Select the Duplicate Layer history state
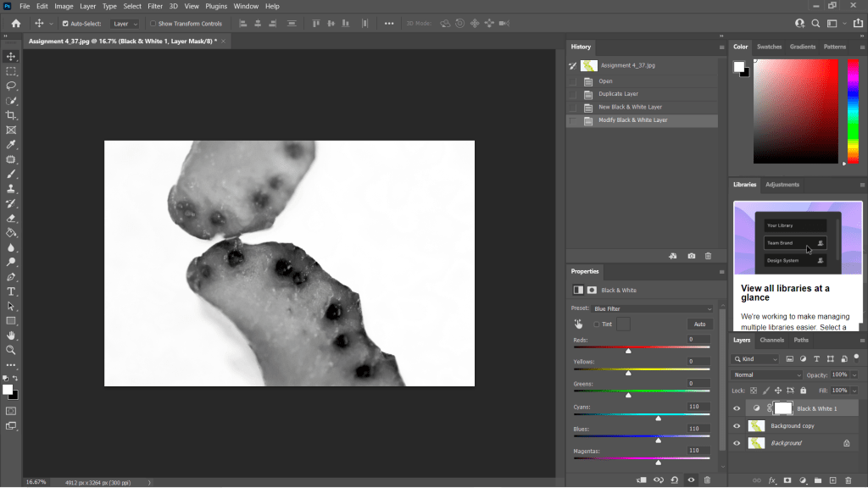Image resolution: width=868 pixels, height=488 pixels. pyautogui.click(x=618, y=94)
